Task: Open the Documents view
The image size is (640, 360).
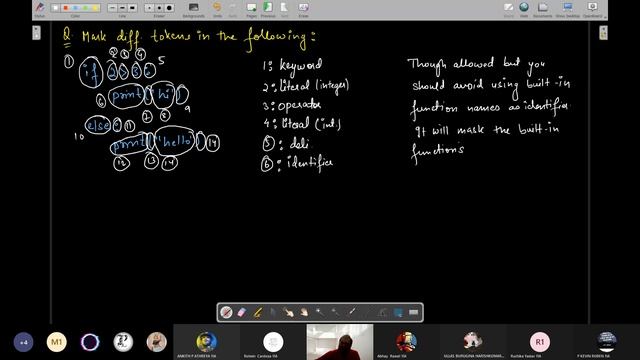Action: 542,7
